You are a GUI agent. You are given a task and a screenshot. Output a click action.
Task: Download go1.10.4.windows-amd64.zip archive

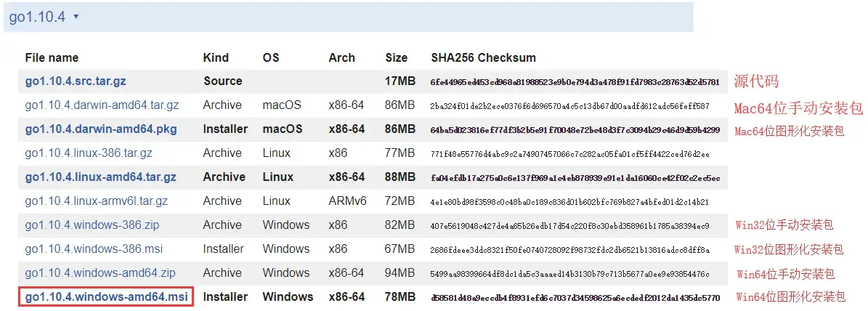[x=100, y=272]
